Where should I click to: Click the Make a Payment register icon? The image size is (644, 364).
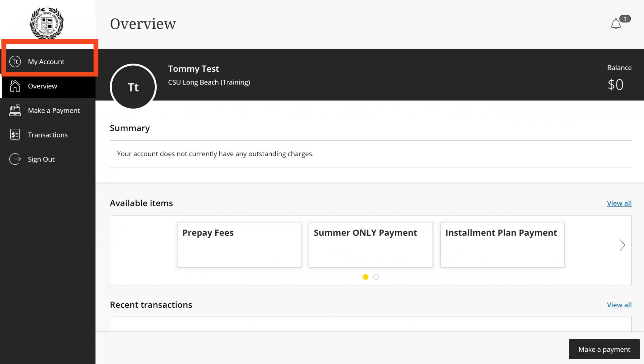pyautogui.click(x=15, y=110)
